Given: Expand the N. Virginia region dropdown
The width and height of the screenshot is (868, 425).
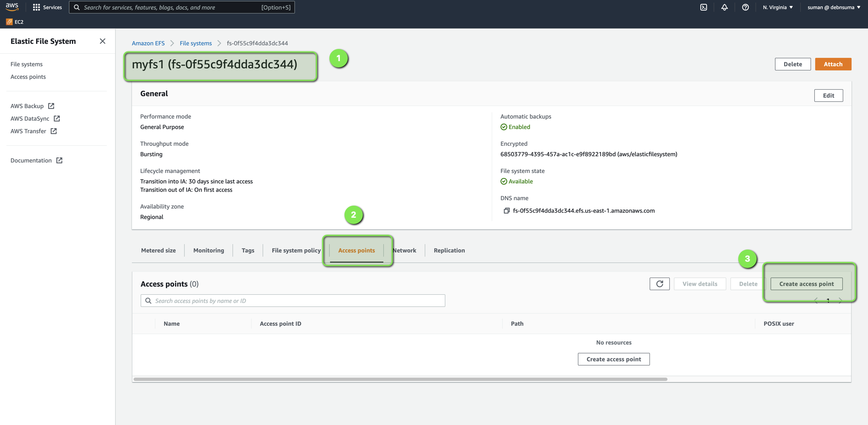Looking at the screenshot, I should [x=778, y=7].
